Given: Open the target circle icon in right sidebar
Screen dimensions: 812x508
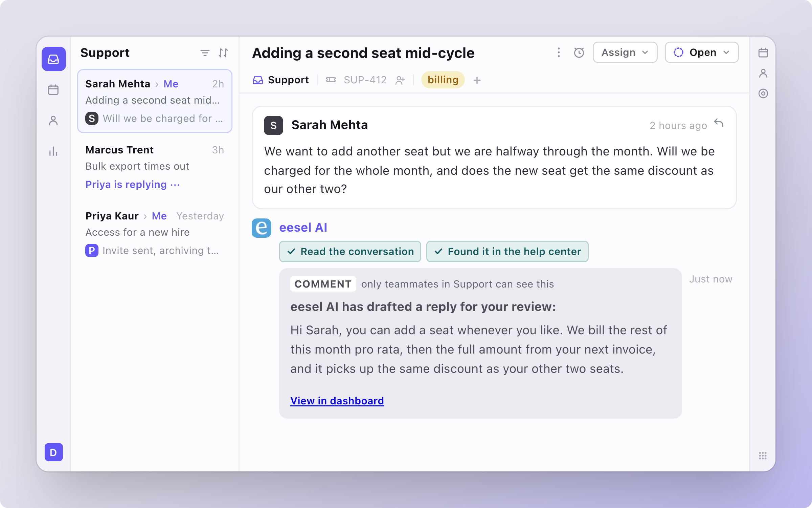Looking at the screenshot, I should 763,93.
